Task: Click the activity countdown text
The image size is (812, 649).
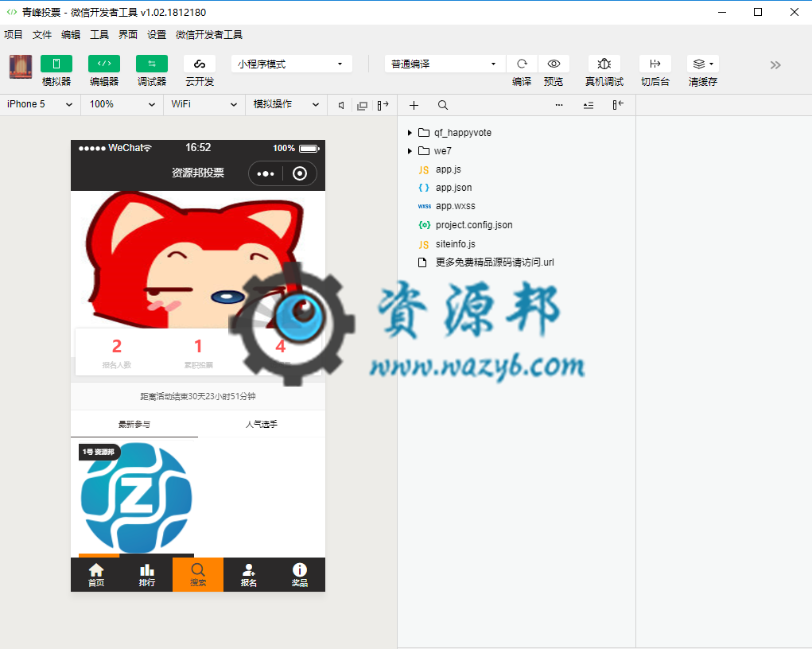Action: pos(198,396)
